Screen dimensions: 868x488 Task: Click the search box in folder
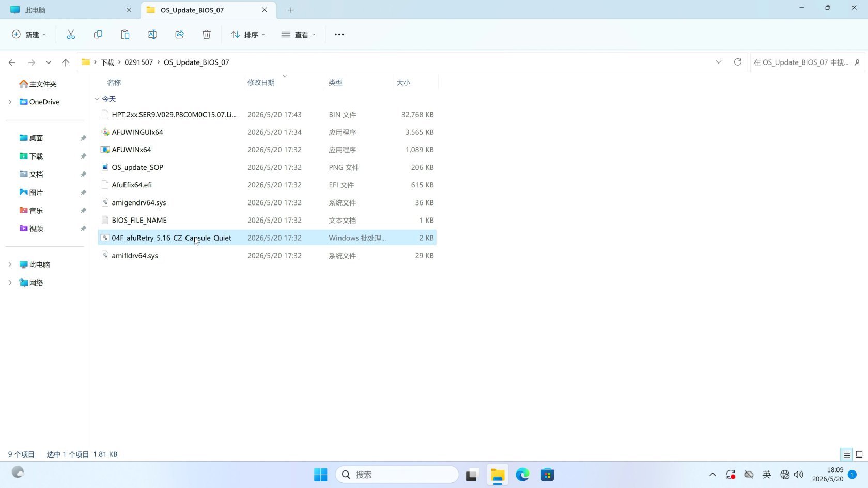tap(807, 62)
